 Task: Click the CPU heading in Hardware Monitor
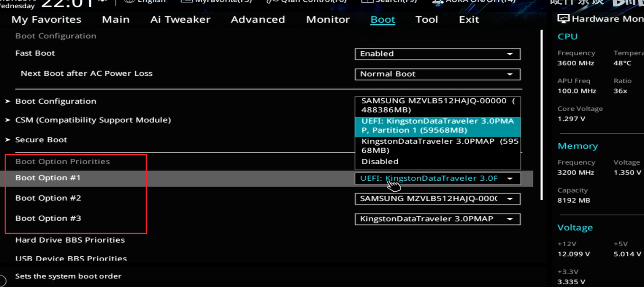568,37
